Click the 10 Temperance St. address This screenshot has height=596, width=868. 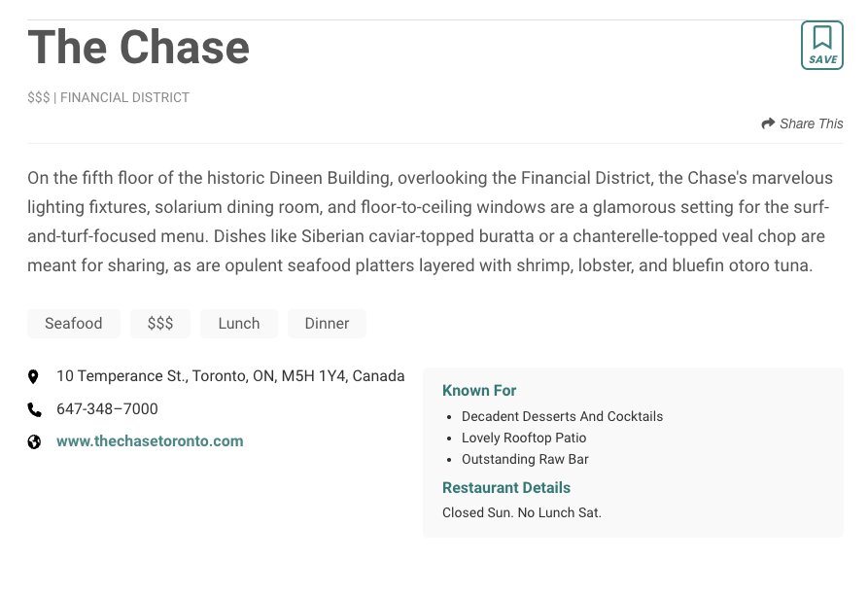click(230, 376)
